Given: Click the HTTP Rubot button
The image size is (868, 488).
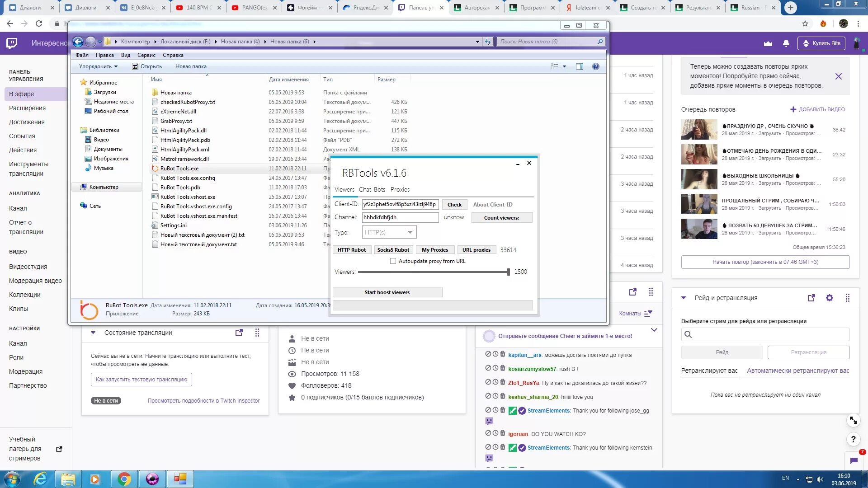Looking at the screenshot, I should tap(352, 250).
